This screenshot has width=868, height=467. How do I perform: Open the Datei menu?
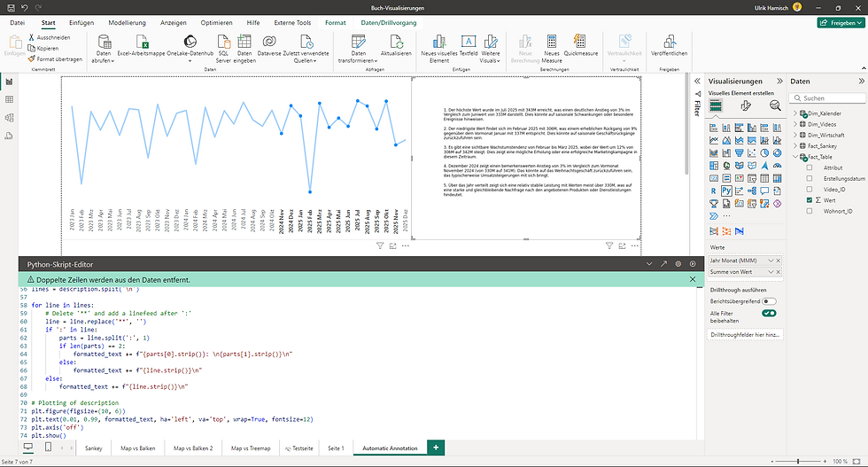[x=17, y=23]
